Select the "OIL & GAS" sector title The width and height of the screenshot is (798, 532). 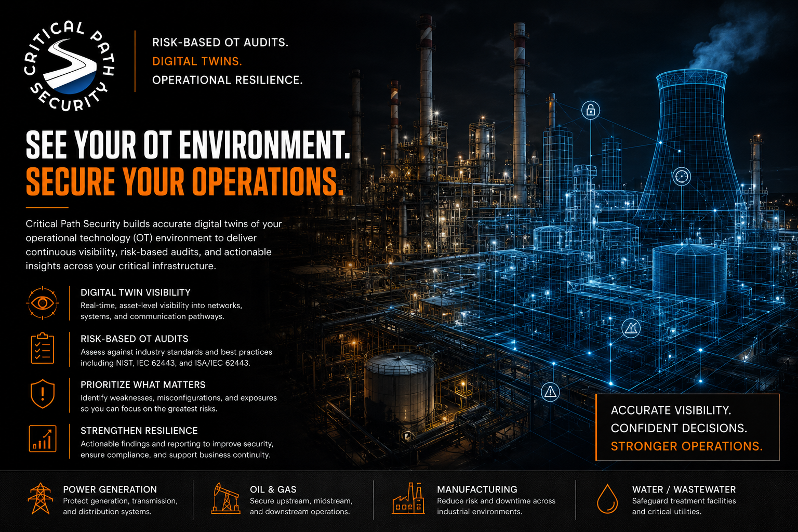point(273,489)
